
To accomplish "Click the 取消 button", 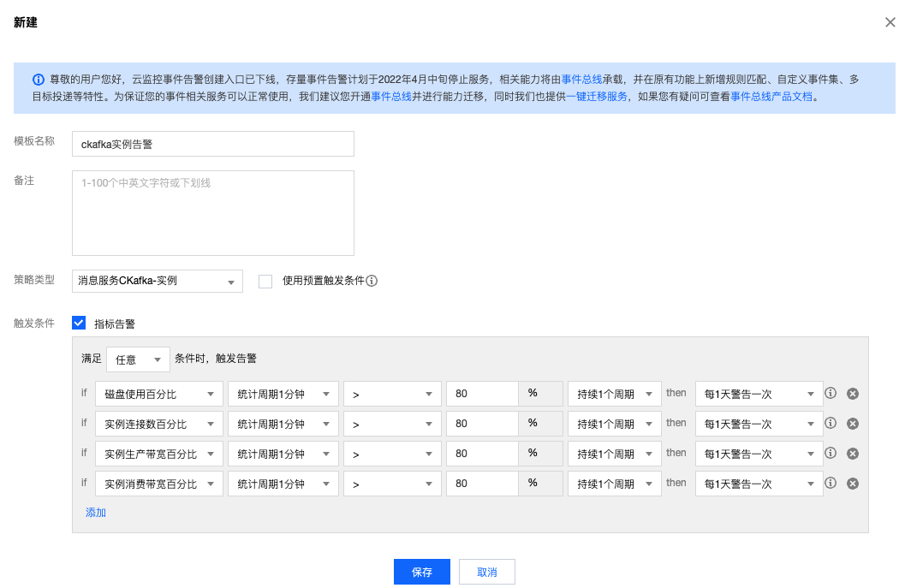I will (x=486, y=572).
